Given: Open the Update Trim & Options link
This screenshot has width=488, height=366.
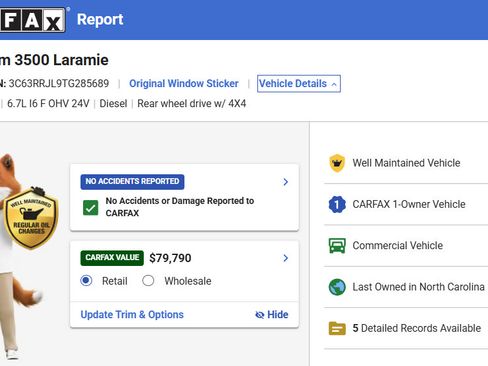Looking at the screenshot, I should pyautogui.click(x=132, y=315).
